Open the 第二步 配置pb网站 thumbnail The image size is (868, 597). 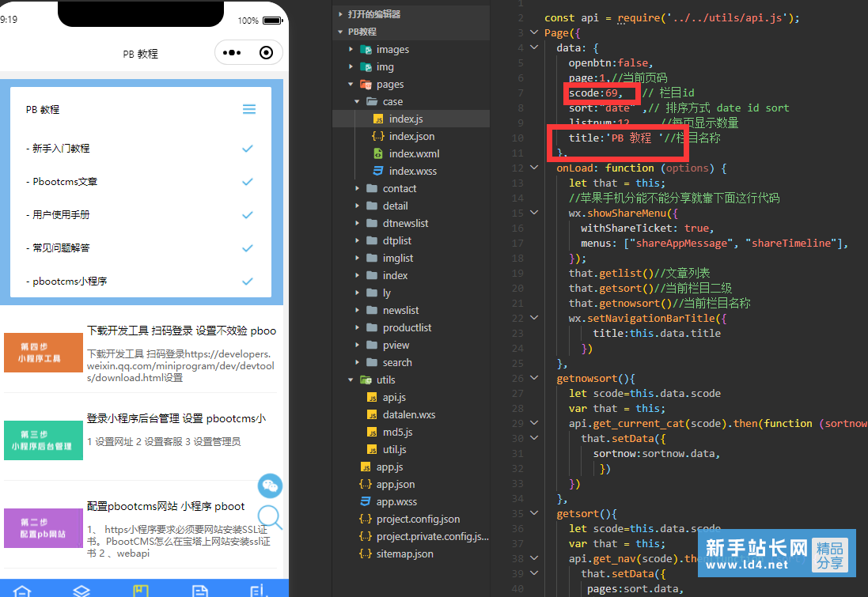coord(44,528)
